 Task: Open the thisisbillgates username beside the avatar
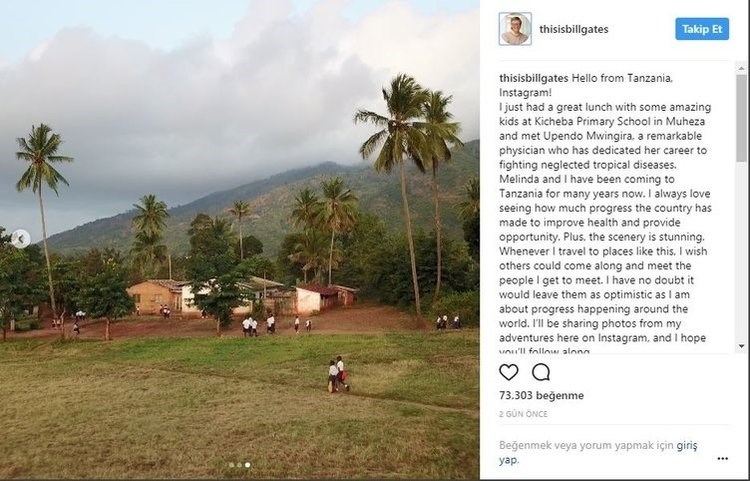click(x=574, y=30)
